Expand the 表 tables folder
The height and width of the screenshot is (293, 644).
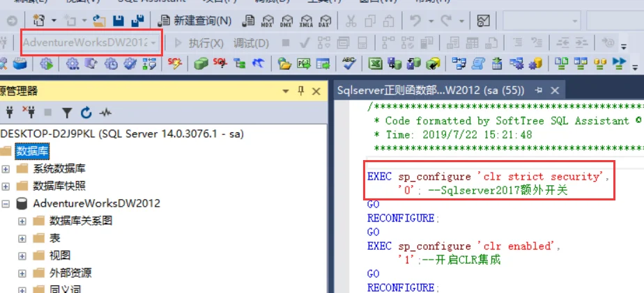tap(22, 239)
